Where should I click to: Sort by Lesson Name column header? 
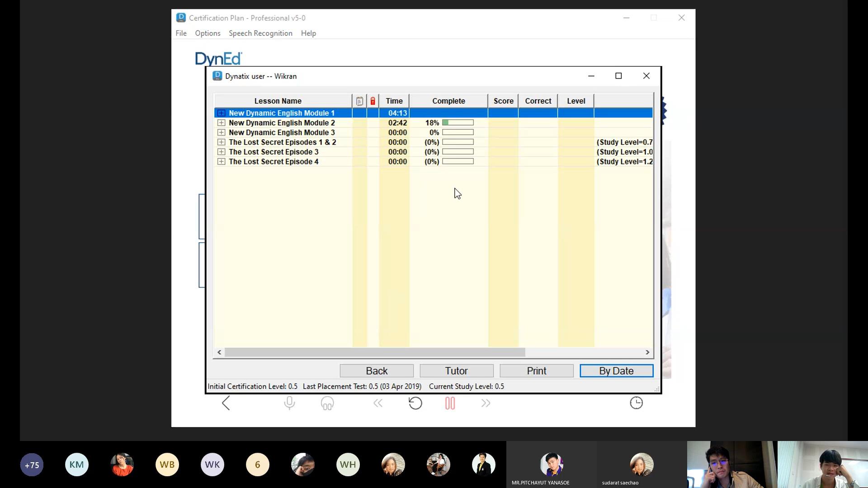click(283, 101)
